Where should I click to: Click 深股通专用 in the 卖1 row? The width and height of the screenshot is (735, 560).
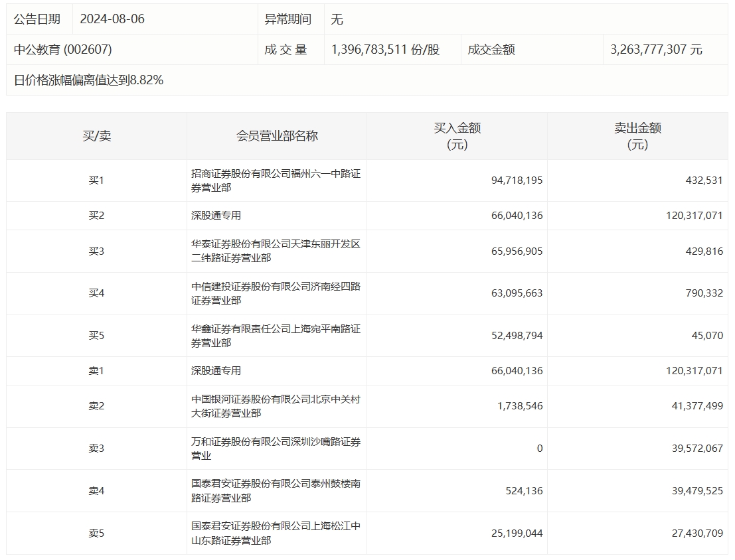click(216, 371)
